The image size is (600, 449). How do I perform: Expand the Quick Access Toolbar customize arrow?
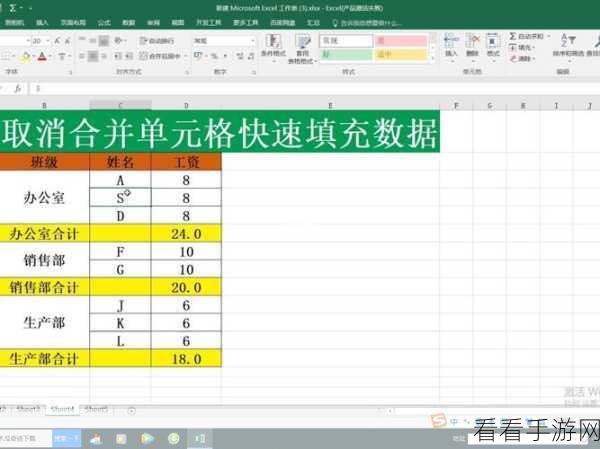coord(31,8)
